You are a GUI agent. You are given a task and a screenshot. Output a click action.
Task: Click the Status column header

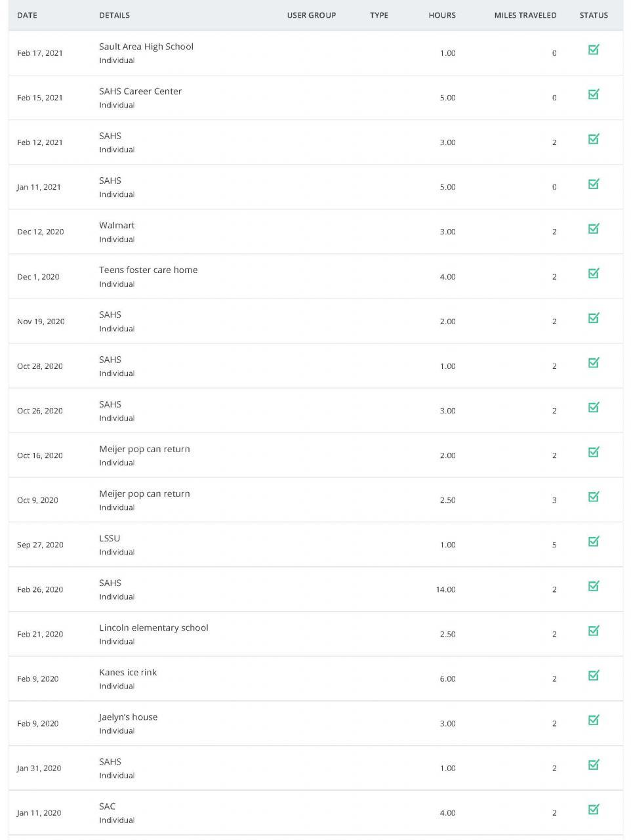(594, 15)
